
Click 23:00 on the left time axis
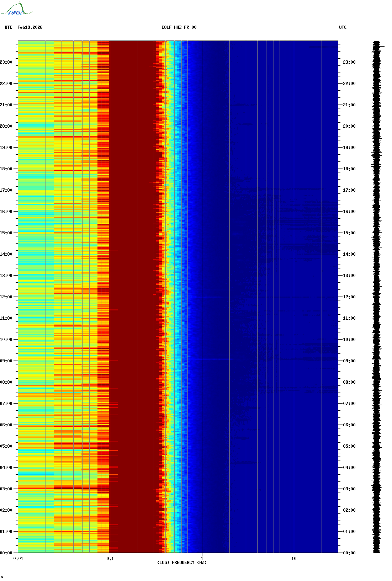coord(6,62)
